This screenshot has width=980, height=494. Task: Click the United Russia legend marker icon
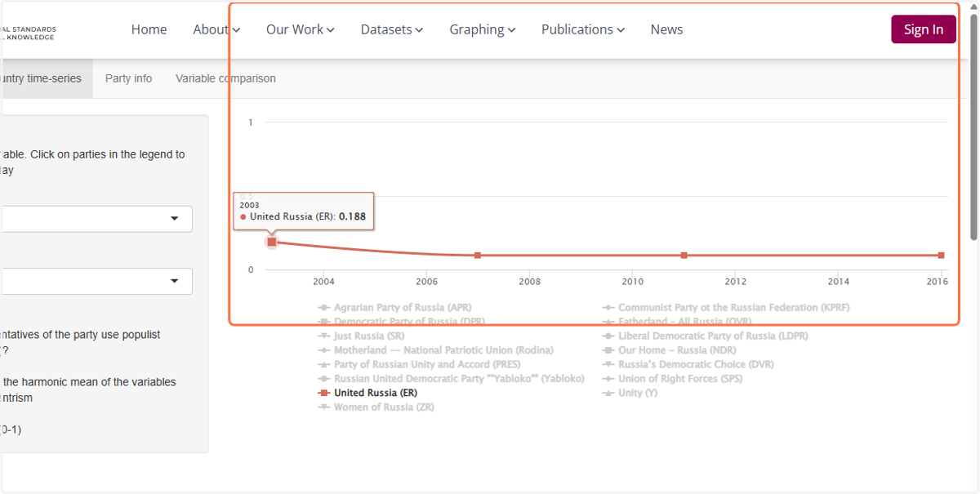click(x=324, y=393)
